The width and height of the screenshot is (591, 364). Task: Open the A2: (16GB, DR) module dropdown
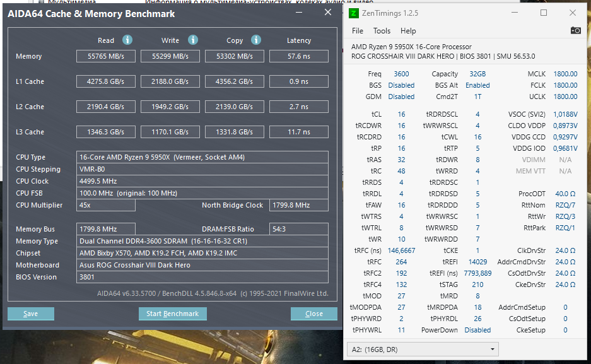coord(423,349)
